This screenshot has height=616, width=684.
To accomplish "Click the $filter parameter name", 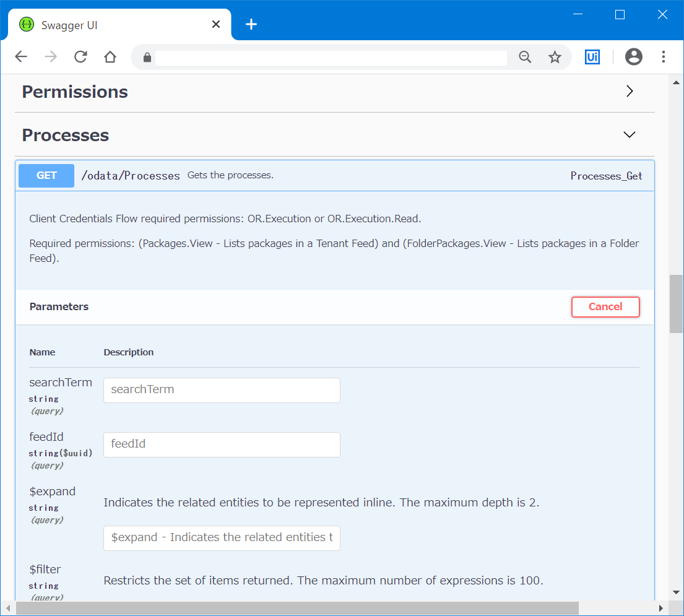I will coord(45,570).
